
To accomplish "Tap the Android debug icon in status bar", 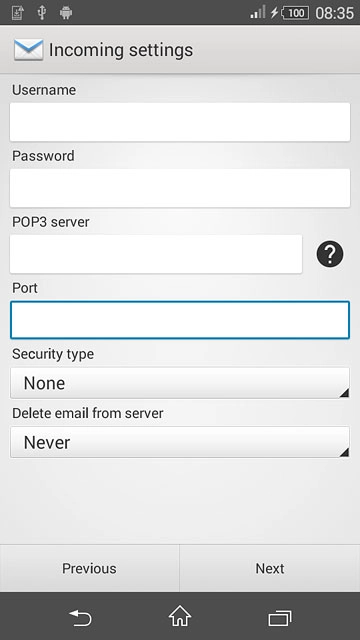I will [x=66, y=13].
